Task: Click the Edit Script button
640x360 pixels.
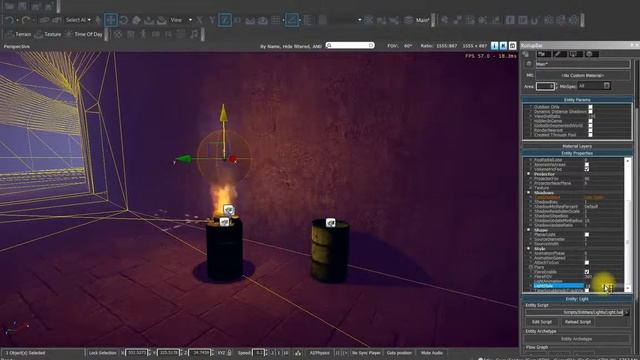Action: (x=542, y=322)
